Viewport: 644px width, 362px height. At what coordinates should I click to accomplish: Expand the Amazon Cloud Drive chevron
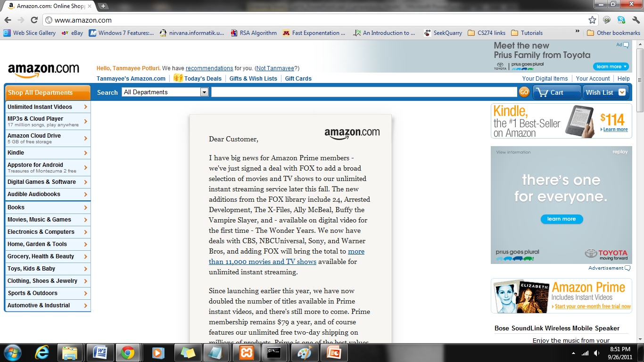point(85,139)
